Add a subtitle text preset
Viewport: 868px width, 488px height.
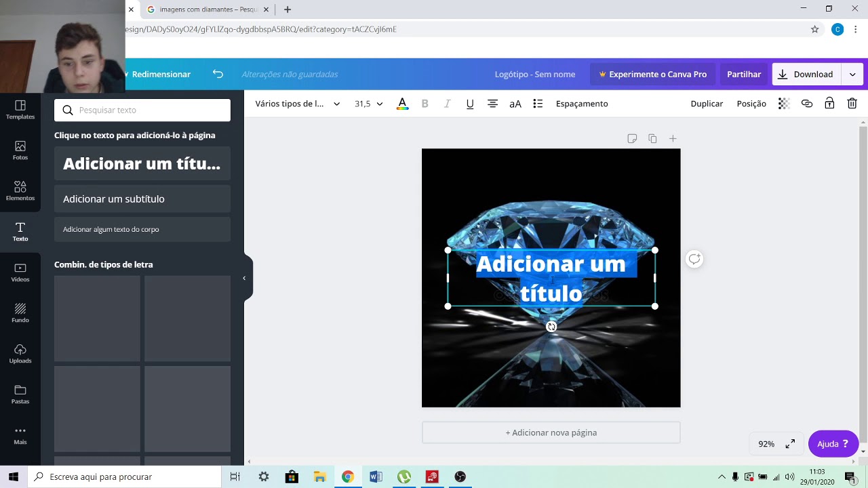click(x=142, y=199)
